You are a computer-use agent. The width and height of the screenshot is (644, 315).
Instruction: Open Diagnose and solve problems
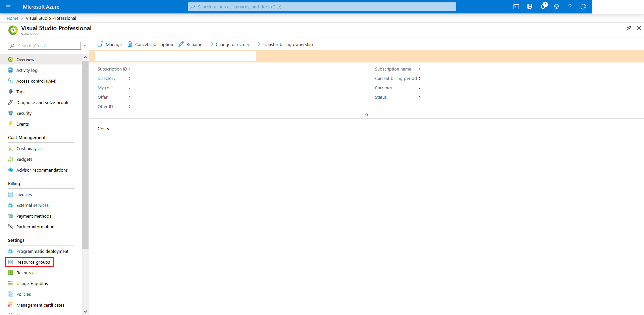point(41,102)
